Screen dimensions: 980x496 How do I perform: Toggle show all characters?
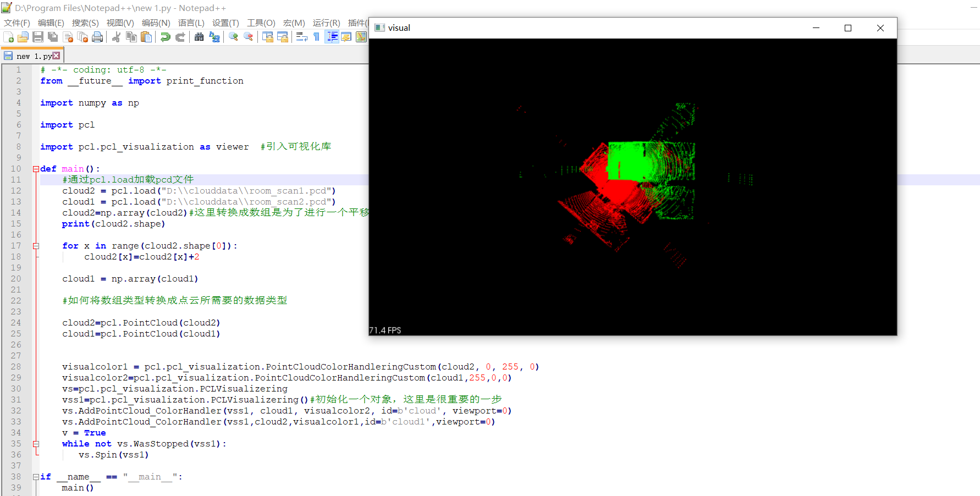point(316,37)
